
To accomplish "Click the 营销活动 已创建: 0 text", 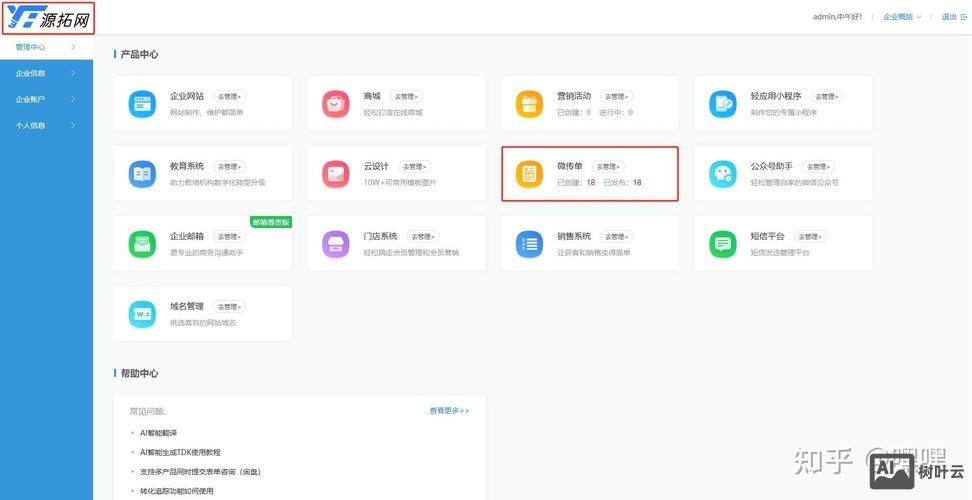I will (574, 113).
